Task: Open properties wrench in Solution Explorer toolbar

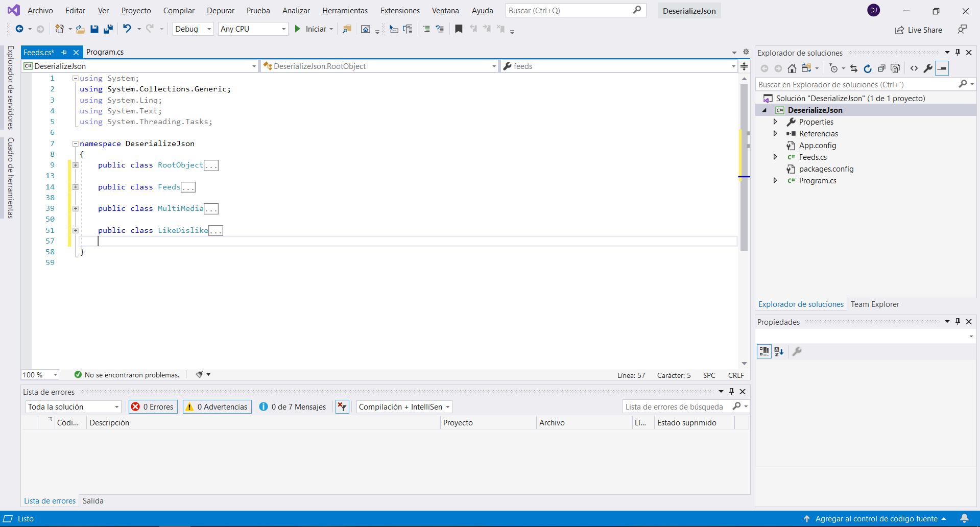Action: click(928, 68)
